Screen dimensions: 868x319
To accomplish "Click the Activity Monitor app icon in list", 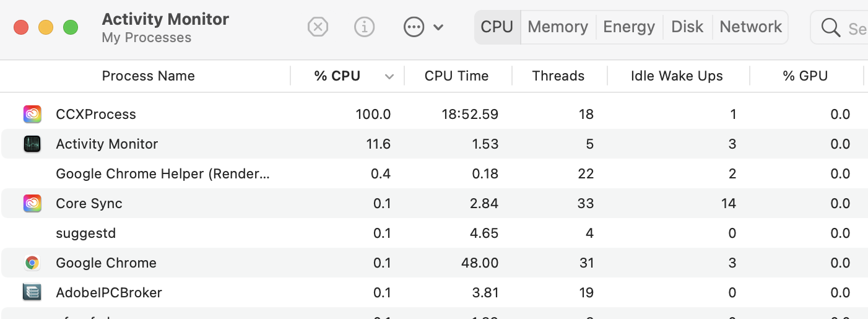I will pos(32,144).
